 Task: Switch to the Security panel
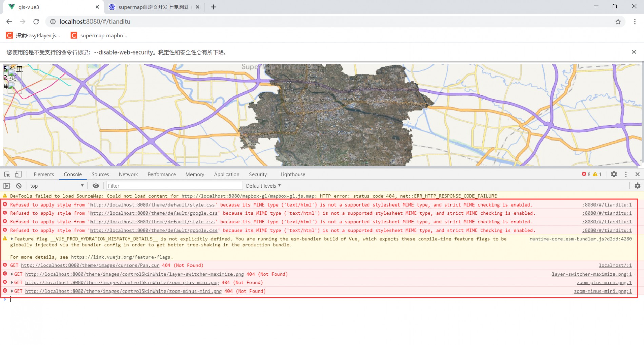click(258, 174)
